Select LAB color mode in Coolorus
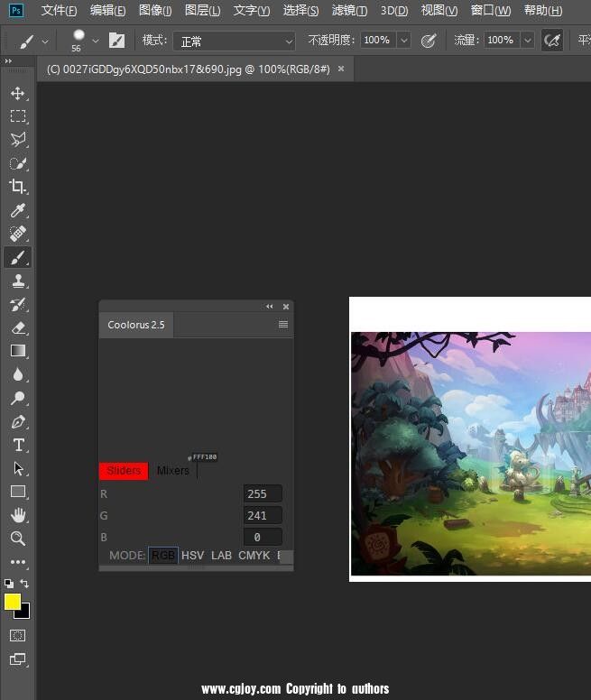Screen dimensions: 591x700 pyautogui.click(x=221, y=556)
